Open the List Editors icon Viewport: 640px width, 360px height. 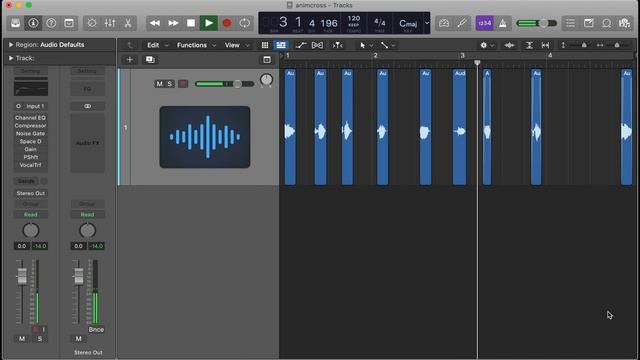570,23
